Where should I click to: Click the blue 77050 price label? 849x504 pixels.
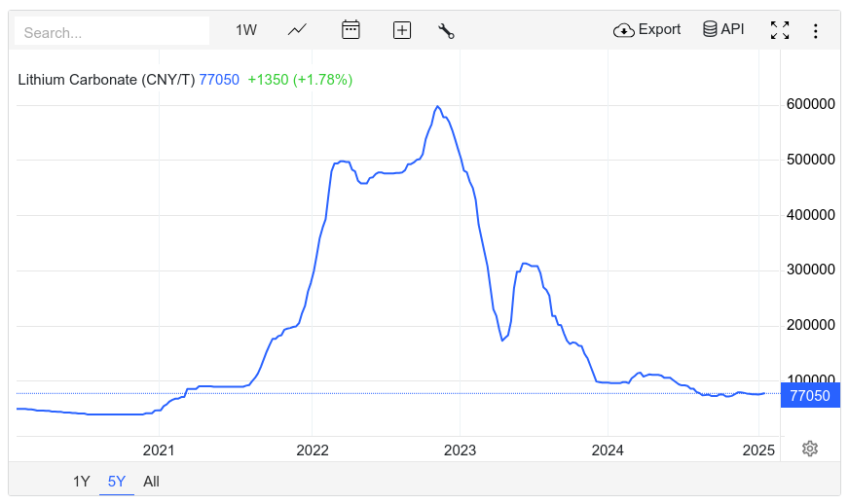click(x=219, y=80)
